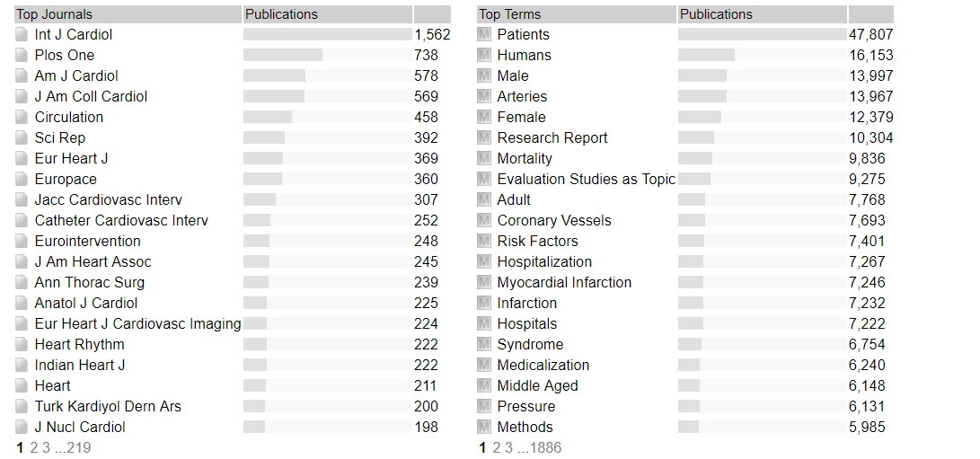Click the M icon beside Risk Factors
980x459 pixels.
tap(485, 242)
